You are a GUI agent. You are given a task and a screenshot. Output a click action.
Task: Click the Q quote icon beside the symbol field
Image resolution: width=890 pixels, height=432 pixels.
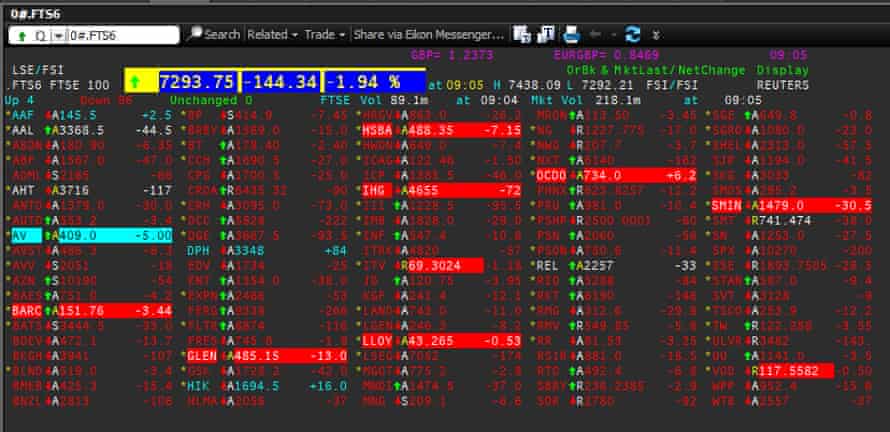(40, 36)
